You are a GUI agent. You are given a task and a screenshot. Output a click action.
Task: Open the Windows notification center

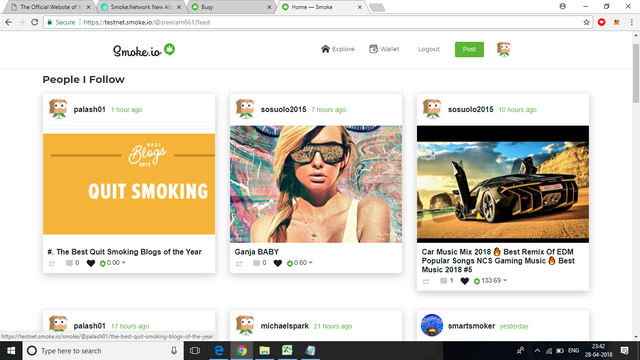pos(624,351)
